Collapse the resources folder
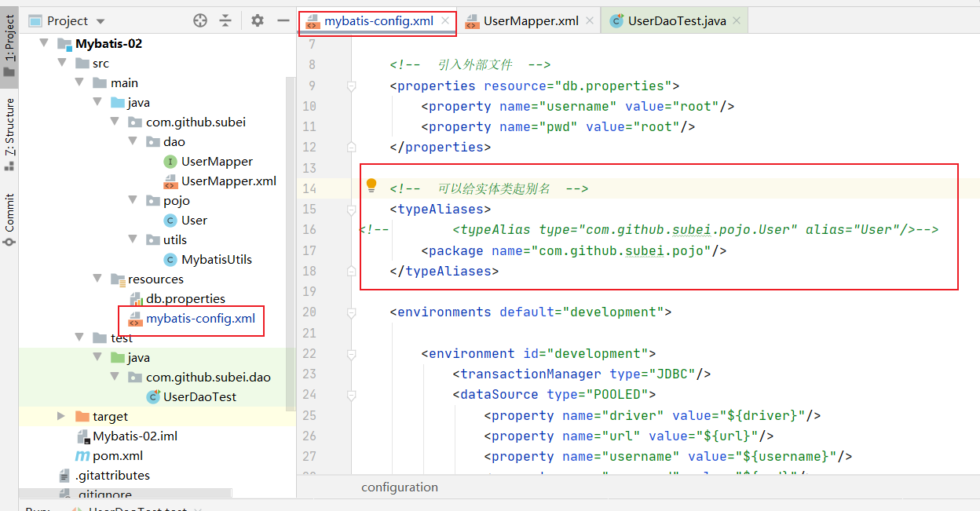 click(97, 279)
